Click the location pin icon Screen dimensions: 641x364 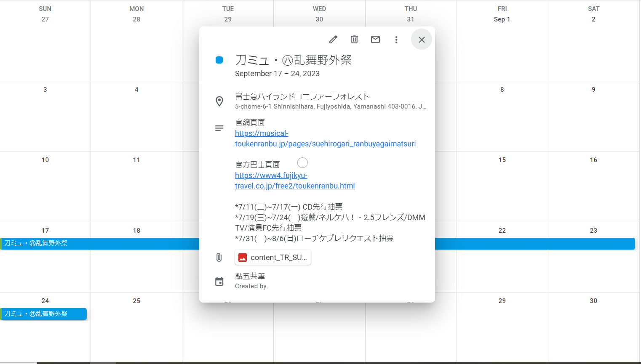pyautogui.click(x=219, y=101)
